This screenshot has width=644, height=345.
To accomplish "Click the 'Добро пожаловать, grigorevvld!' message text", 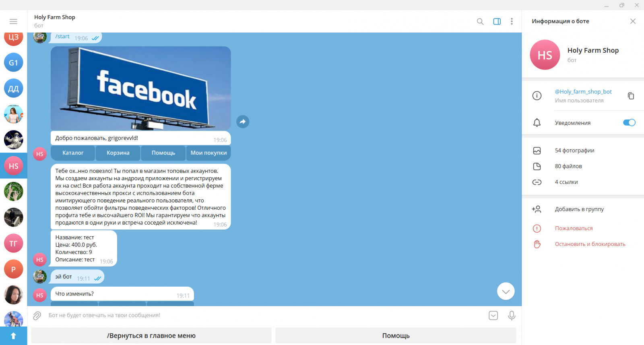I will click(x=97, y=138).
